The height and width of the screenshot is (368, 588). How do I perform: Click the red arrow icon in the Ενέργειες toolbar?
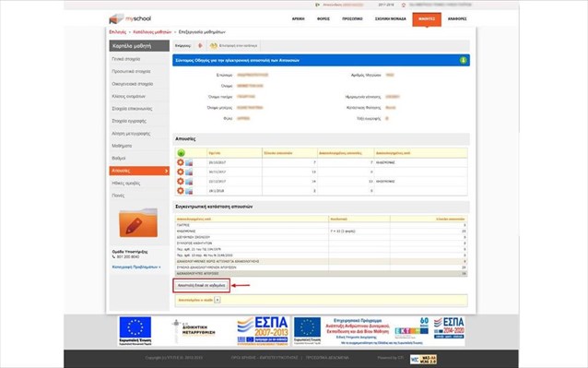(200, 45)
